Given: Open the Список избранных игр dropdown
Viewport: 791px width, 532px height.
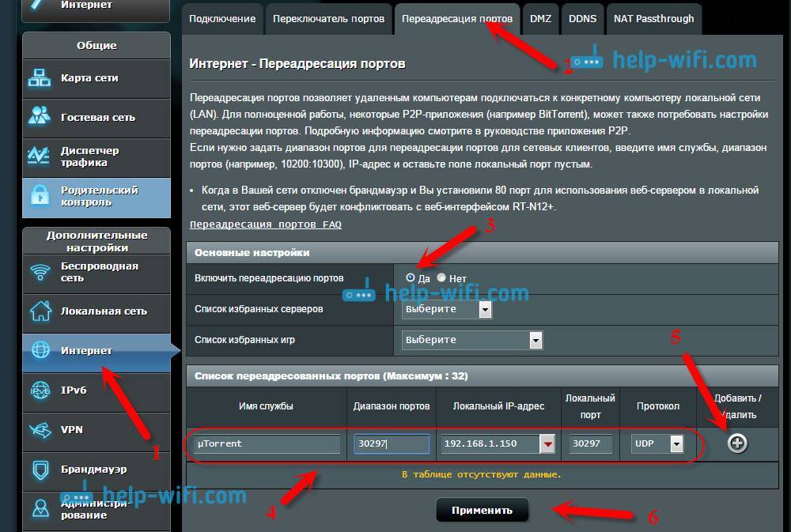Looking at the screenshot, I should click(472, 340).
